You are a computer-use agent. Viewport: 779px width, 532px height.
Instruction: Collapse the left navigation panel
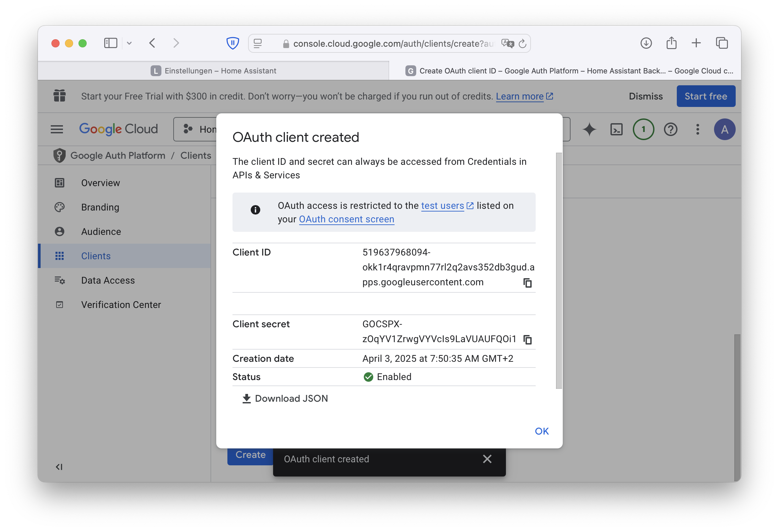coord(59,467)
